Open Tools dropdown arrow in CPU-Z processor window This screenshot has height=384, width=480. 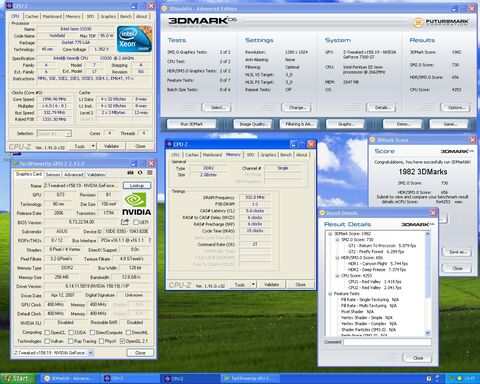coord(93,146)
